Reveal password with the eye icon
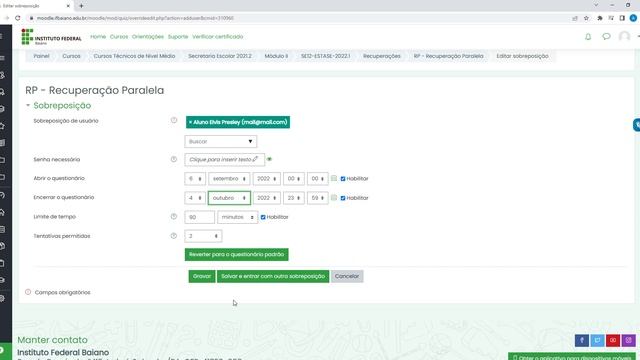The height and width of the screenshot is (360, 640). [269, 159]
